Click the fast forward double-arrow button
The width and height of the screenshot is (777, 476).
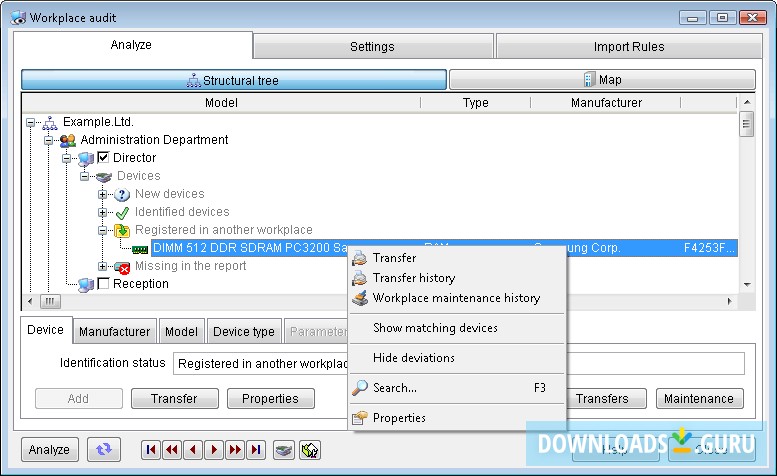(x=235, y=450)
